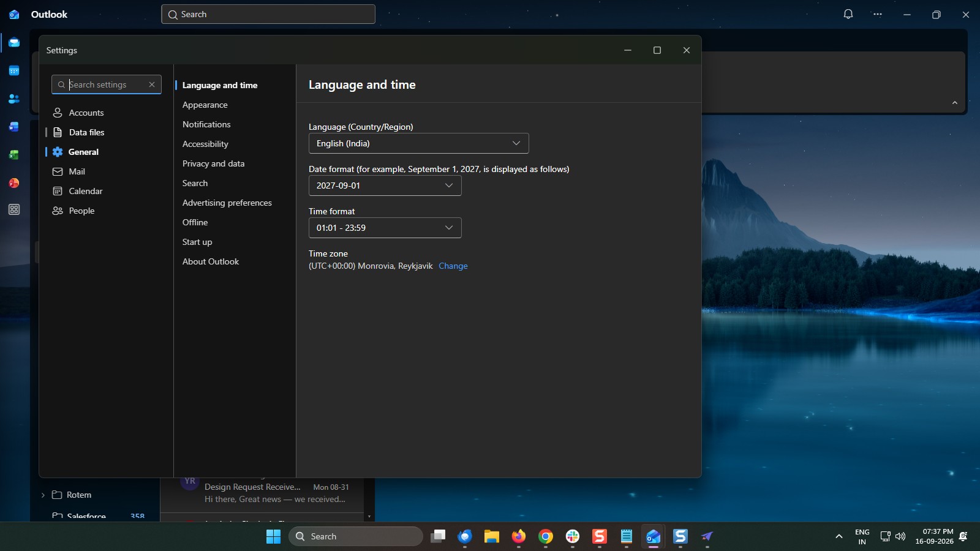Screen dimensions: 980x551
Task: Open Appearance settings page
Action: click(205, 105)
